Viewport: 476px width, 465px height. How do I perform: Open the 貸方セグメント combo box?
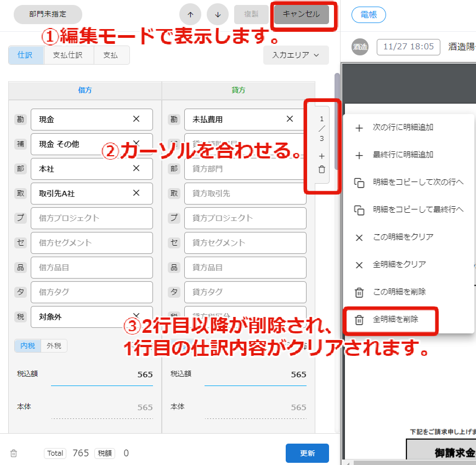tap(245, 243)
